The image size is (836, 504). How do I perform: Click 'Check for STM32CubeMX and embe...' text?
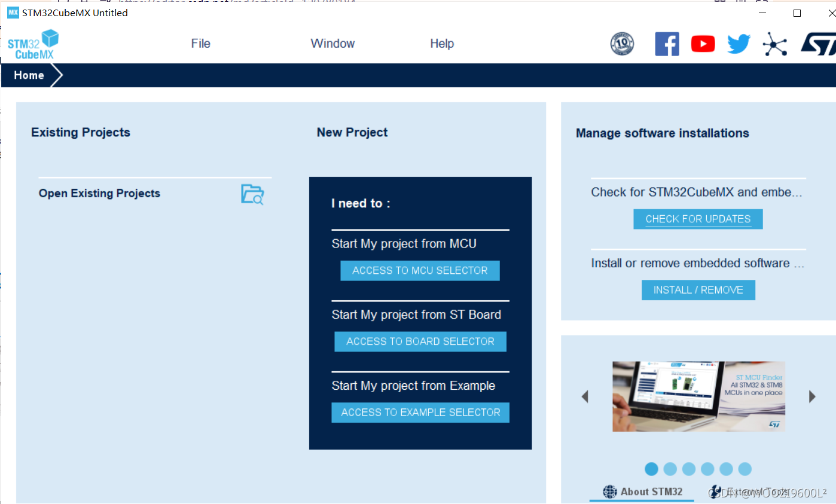tap(697, 192)
